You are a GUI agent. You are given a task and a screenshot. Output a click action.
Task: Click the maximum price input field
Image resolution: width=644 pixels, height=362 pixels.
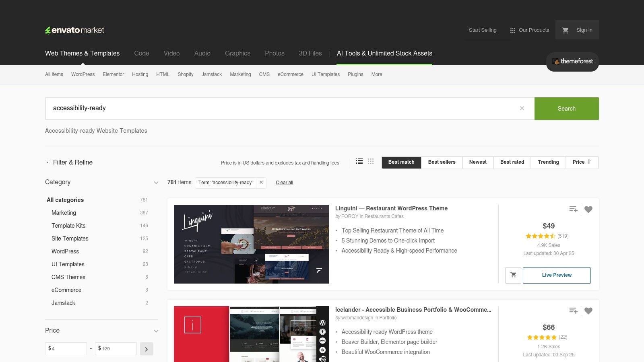(x=116, y=349)
